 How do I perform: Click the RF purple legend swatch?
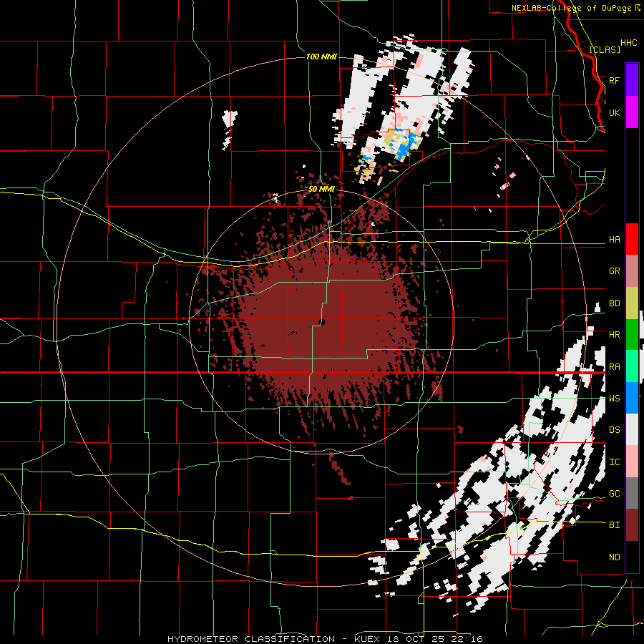coord(632,80)
